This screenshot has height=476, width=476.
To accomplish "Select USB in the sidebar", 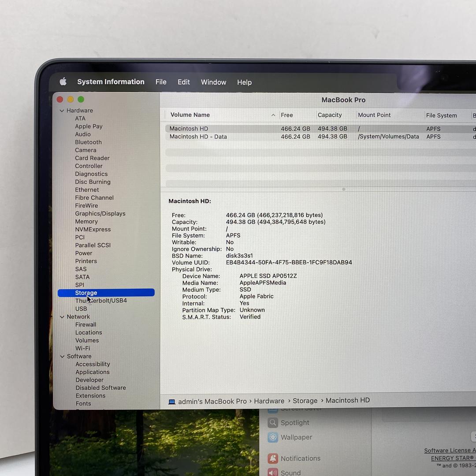I will pyautogui.click(x=81, y=309).
